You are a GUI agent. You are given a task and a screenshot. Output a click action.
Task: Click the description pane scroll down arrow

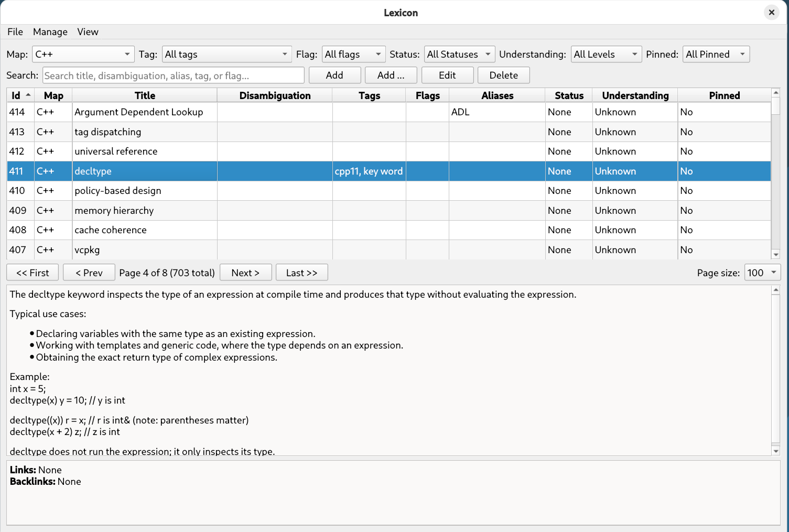pyautogui.click(x=776, y=451)
